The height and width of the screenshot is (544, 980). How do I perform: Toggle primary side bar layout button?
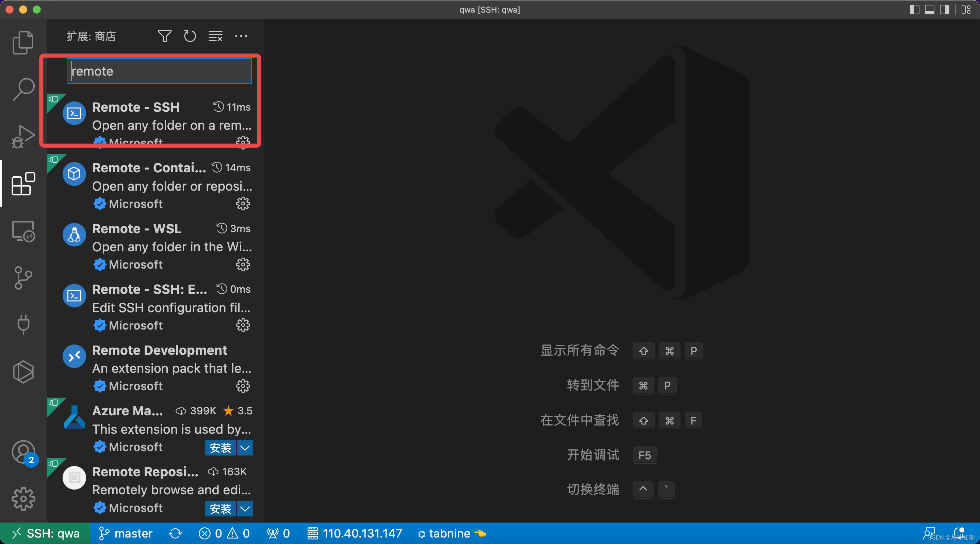coord(915,10)
